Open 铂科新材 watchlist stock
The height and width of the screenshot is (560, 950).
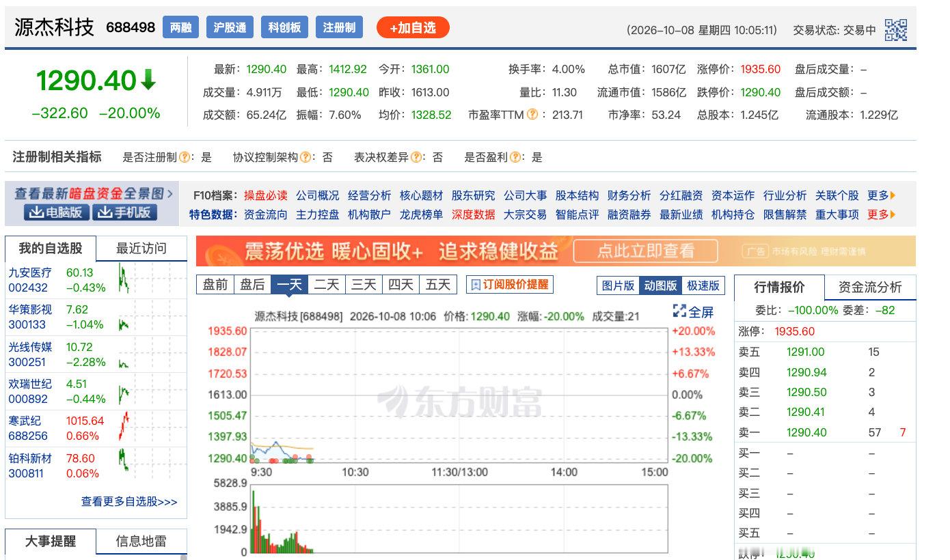30,458
